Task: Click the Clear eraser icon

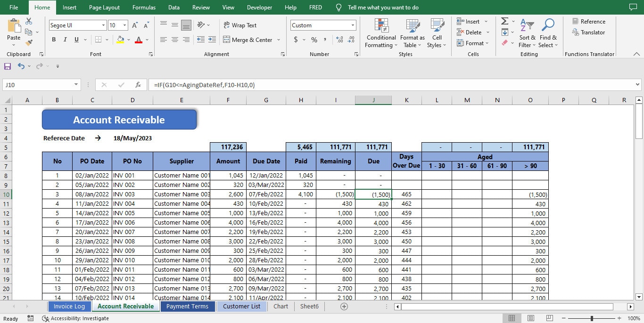Action: pyautogui.click(x=504, y=42)
